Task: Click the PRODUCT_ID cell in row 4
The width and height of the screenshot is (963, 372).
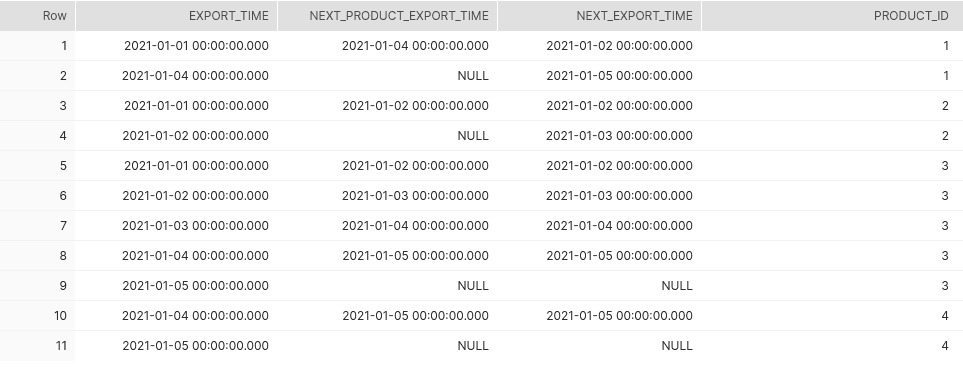Action: tap(832, 136)
